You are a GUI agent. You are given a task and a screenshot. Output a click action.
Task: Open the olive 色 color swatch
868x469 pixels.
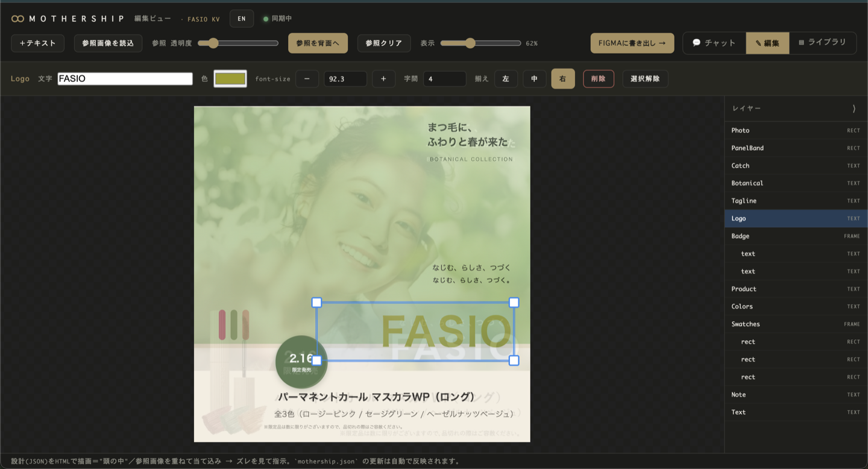(x=230, y=79)
